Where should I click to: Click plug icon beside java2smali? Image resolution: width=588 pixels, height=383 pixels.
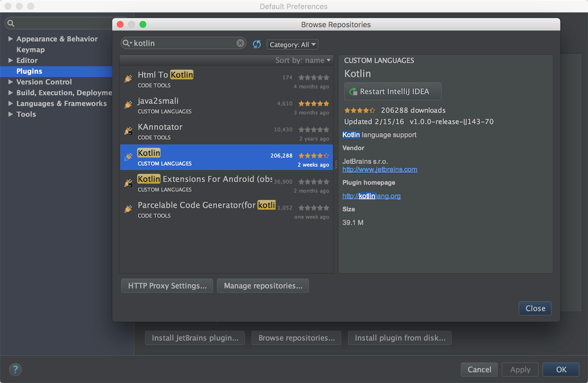128,105
